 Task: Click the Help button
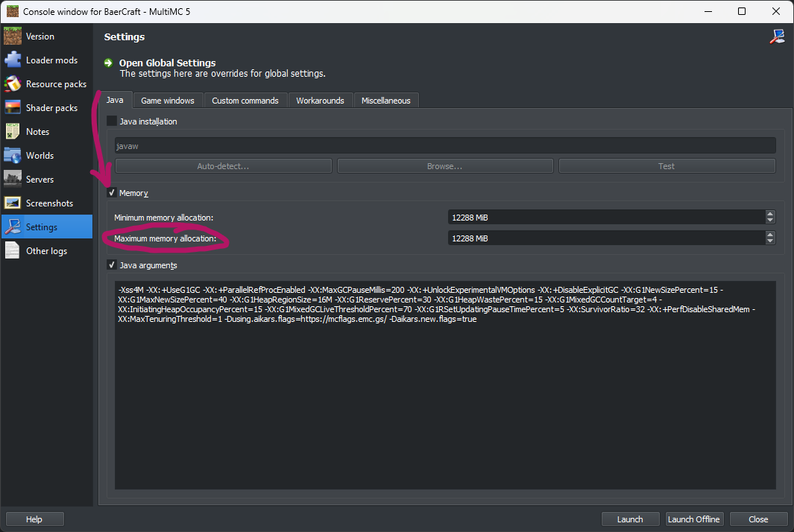(34, 519)
